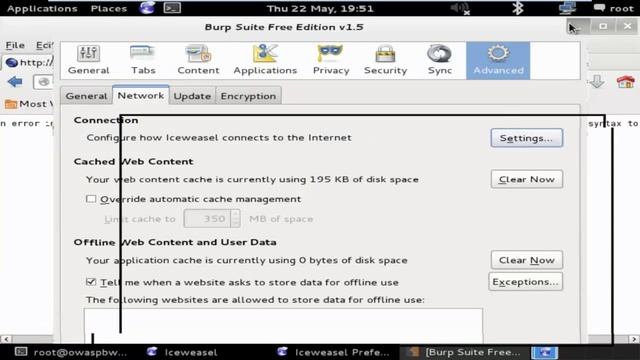Screen dimensions: 640x360
Task: Click the Bluetooth icon in top panel
Action: pyautogui.click(x=518, y=8)
